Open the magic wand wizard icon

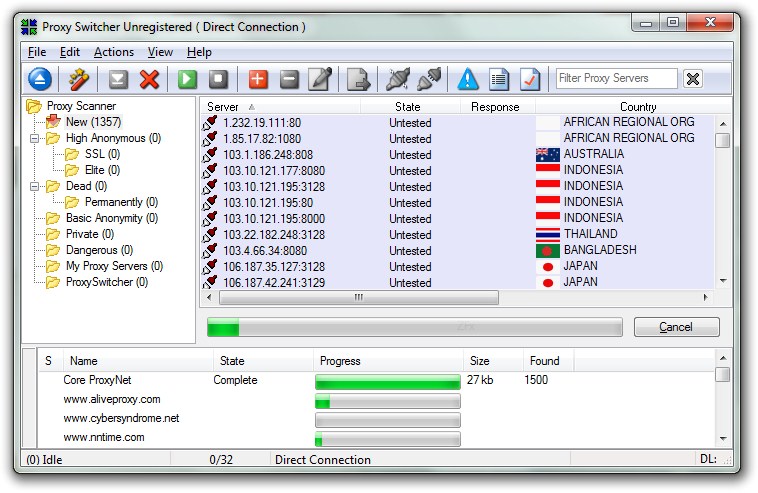pos(79,79)
